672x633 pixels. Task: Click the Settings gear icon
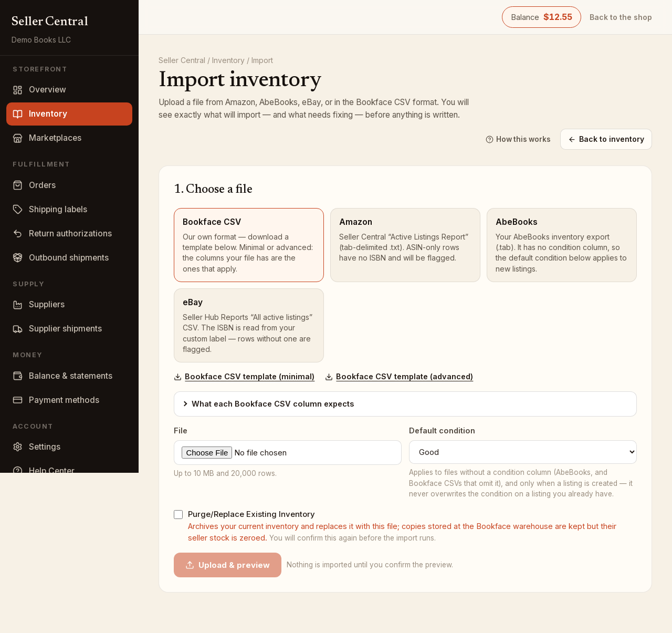[x=18, y=447]
